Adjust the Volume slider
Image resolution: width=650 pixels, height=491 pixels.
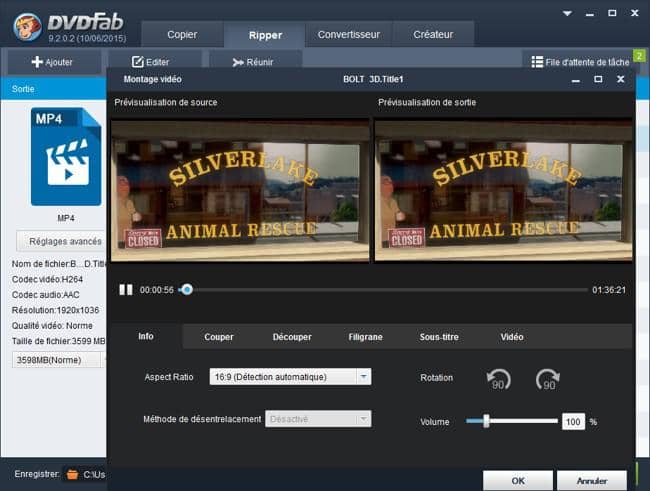click(x=487, y=421)
